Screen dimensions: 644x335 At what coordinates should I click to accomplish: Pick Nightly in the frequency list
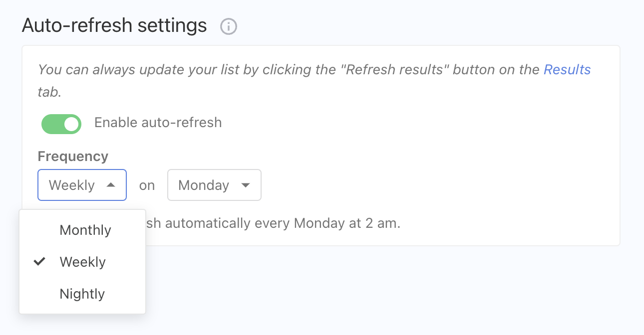(82, 294)
